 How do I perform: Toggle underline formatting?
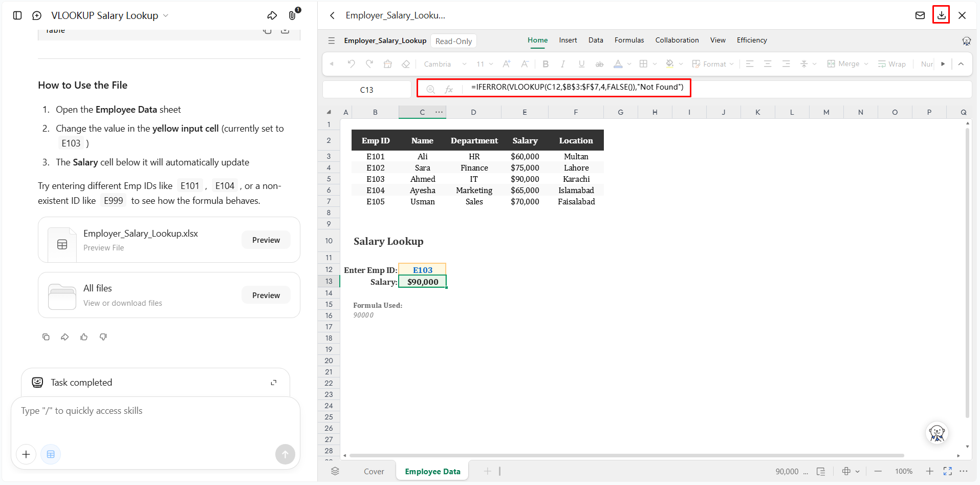(x=581, y=64)
